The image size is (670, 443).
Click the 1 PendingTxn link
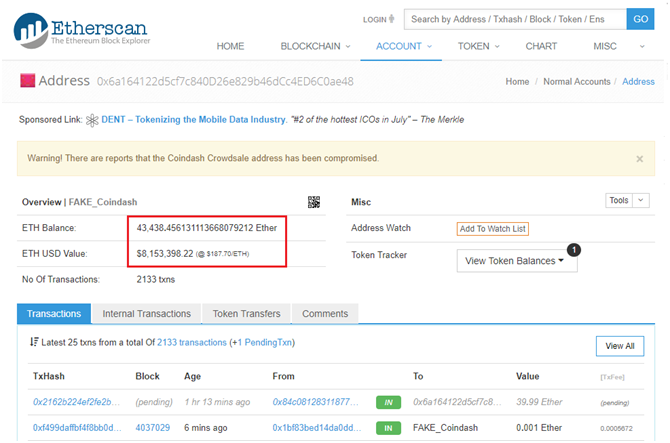(265, 343)
